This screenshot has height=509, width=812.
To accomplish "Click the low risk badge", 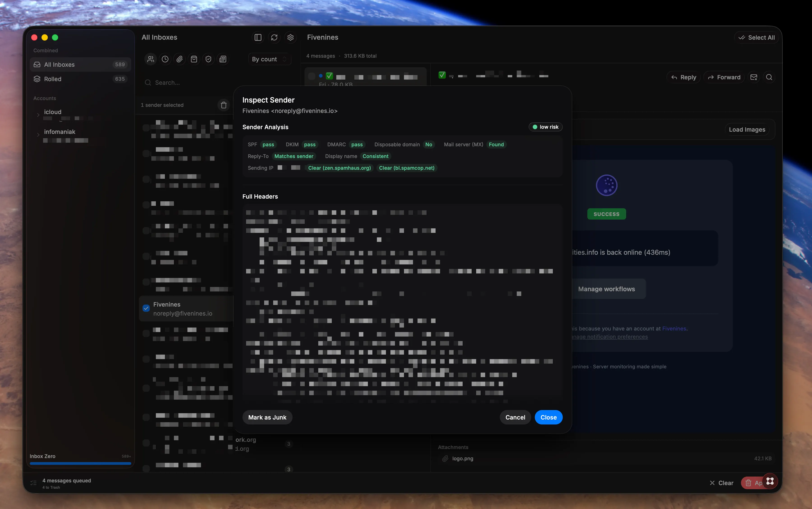I will (546, 127).
